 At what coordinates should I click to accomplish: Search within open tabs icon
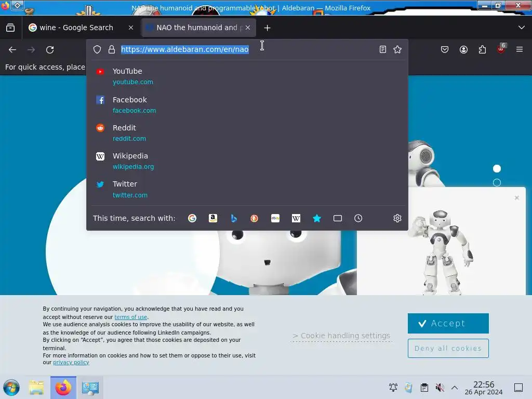[338, 218]
